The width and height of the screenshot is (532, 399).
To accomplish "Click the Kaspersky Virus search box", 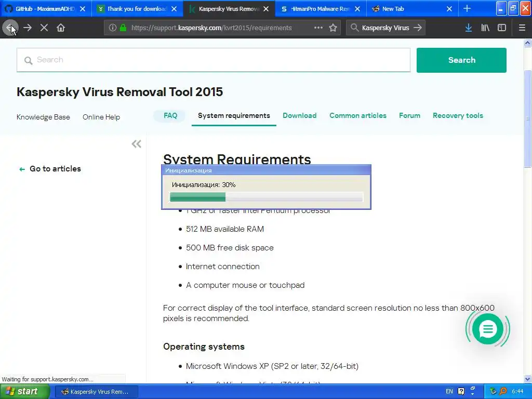I will point(385,28).
